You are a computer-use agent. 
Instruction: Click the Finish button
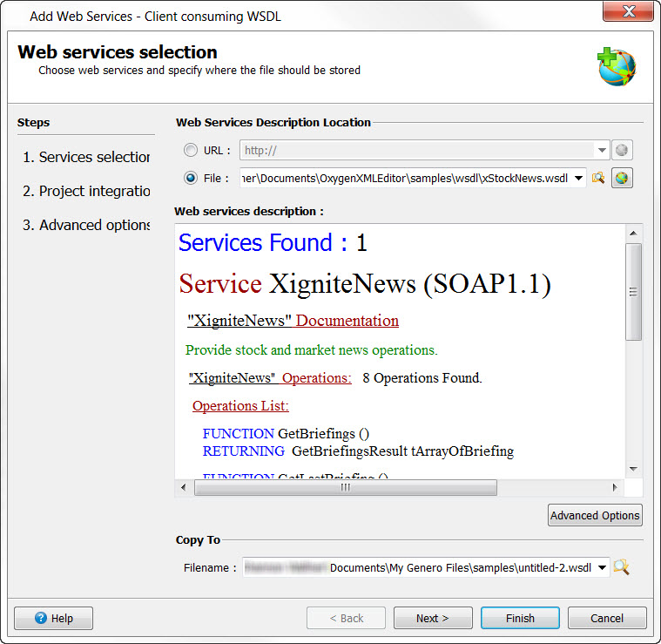[520, 618]
